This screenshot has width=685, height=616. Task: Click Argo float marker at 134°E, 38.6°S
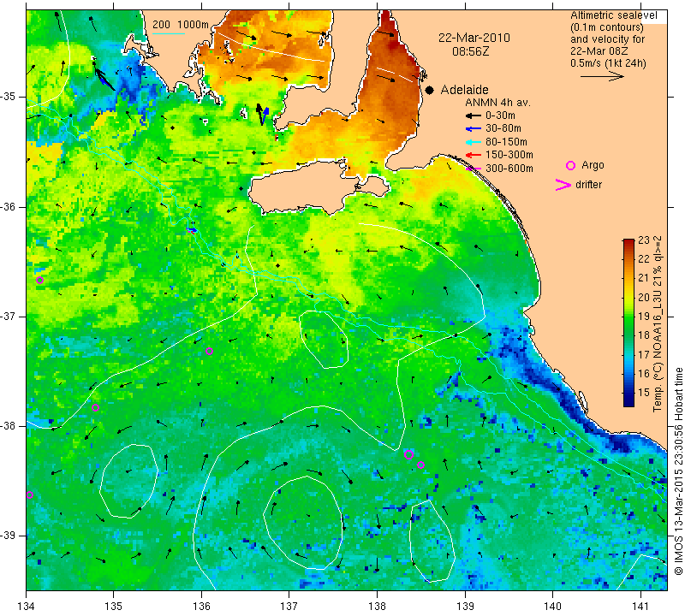[30, 495]
